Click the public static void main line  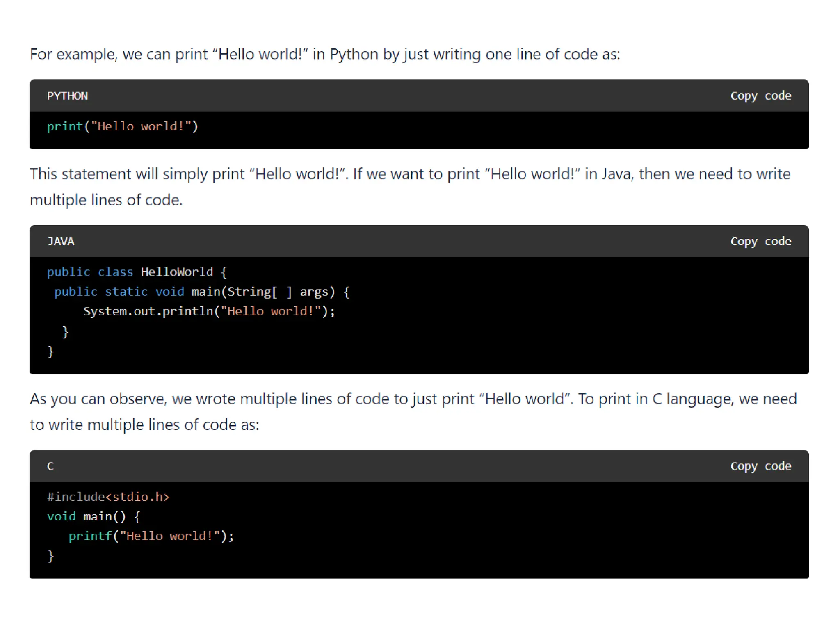click(x=202, y=292)
